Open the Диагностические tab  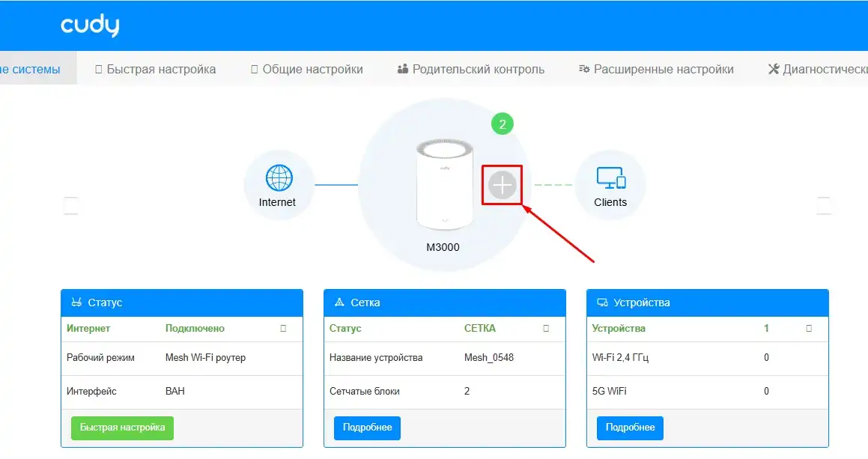tap(818, 69)
